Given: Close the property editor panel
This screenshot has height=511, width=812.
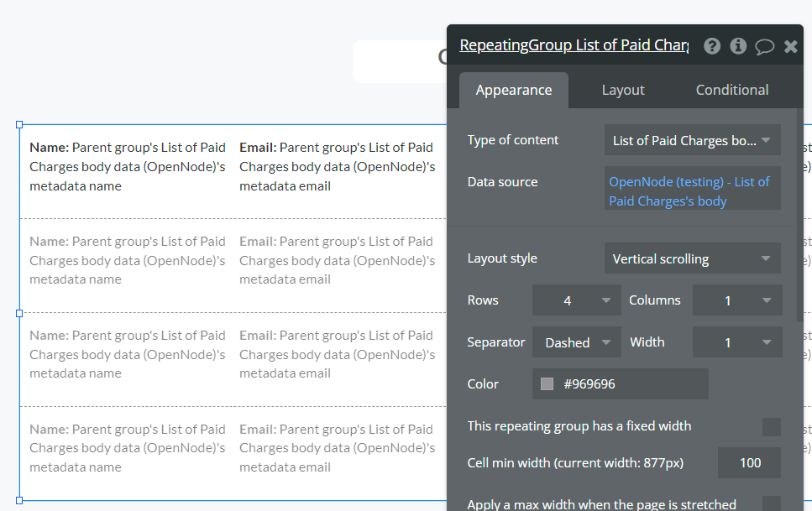Looking at the screenshot, I should coord(790,46).
